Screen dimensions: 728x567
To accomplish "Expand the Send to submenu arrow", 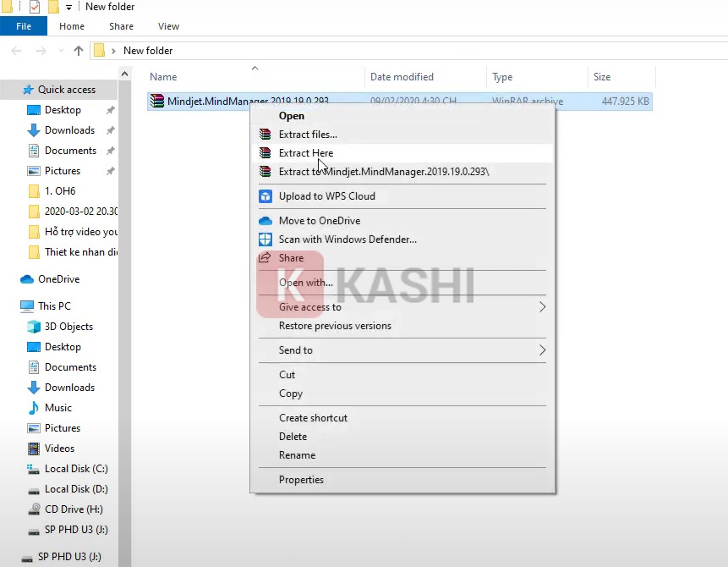I will [x=542, y=350].
